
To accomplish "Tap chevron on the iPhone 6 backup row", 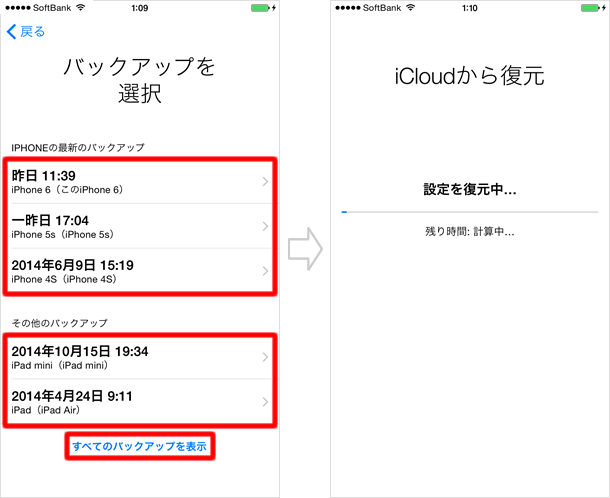I will (265, 181).
